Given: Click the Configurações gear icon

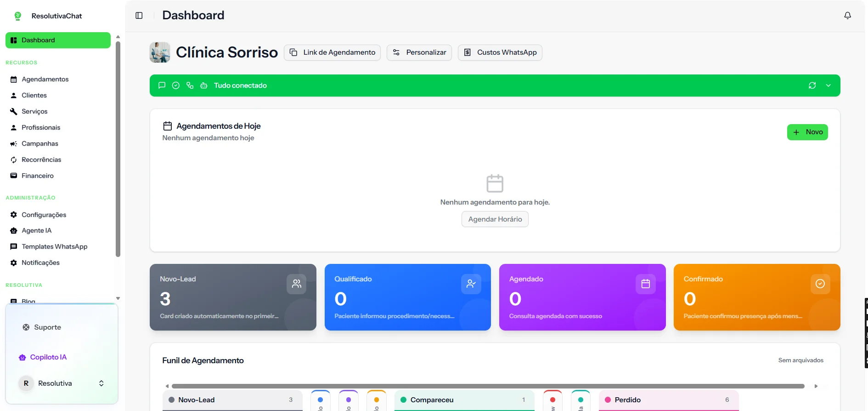Looking at the screenshot, I should tap(14, 215).
